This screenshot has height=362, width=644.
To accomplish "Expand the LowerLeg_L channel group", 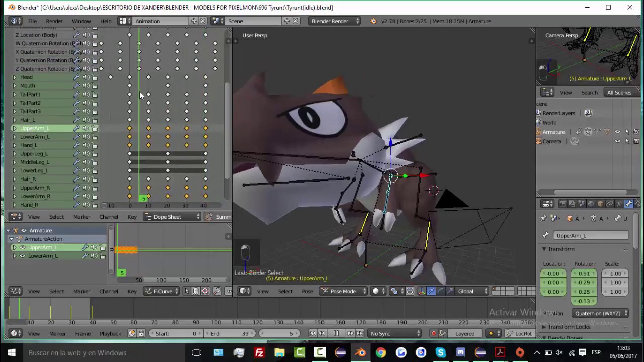I will [x=14, y=171].
